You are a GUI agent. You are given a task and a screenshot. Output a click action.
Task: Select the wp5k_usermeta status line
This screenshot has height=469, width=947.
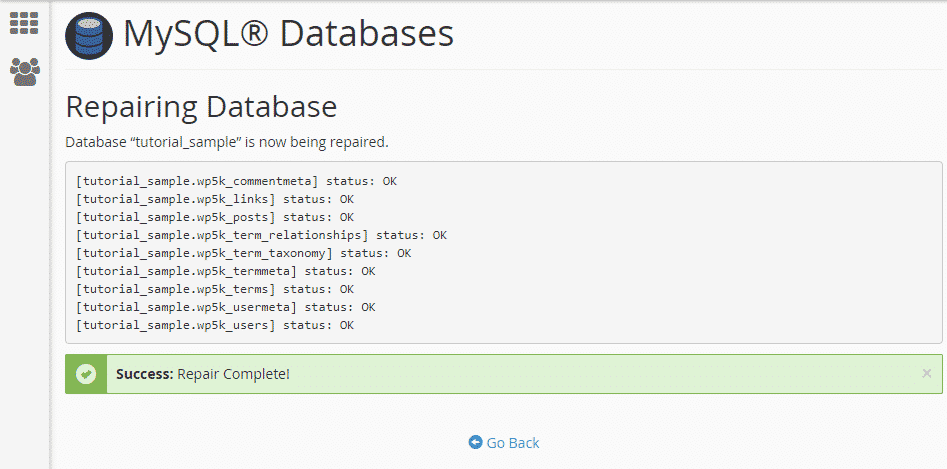[x=226, y=307]
